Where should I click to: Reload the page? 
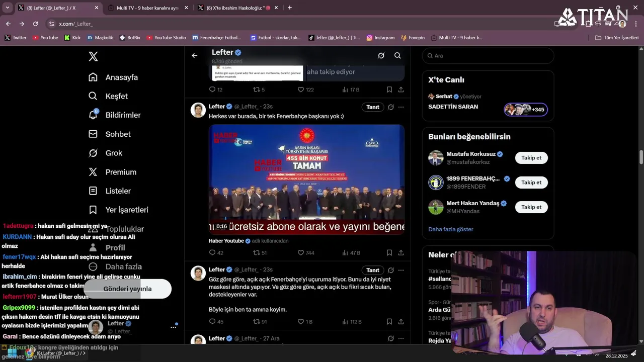[35, 24]
